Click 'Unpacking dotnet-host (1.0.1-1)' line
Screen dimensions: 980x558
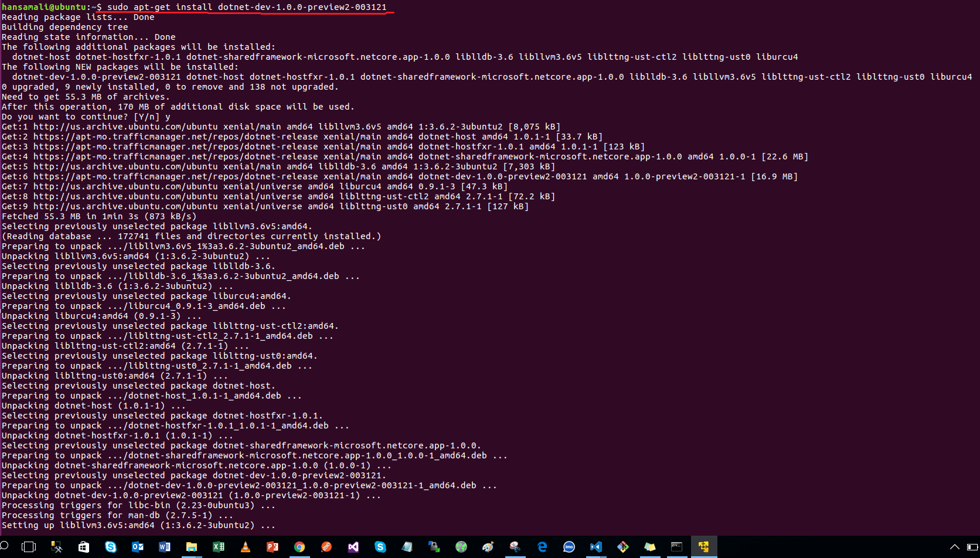point(94,406)
